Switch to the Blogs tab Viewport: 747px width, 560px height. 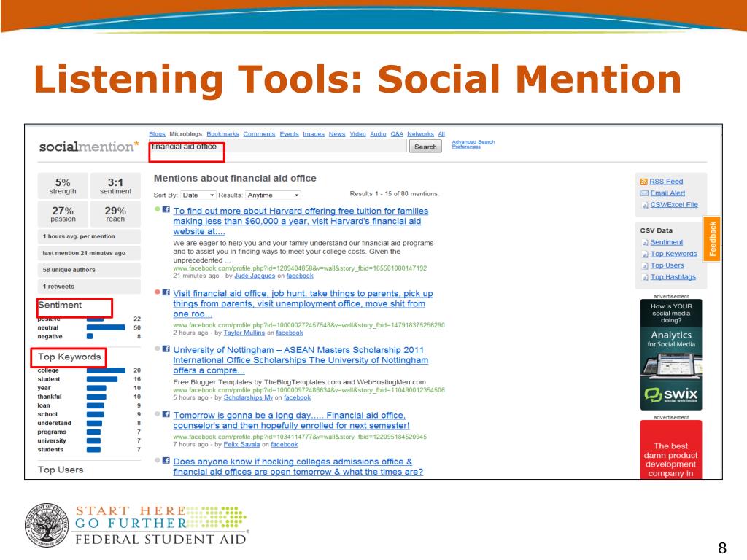pyautogui.click(x=157, y=134)
